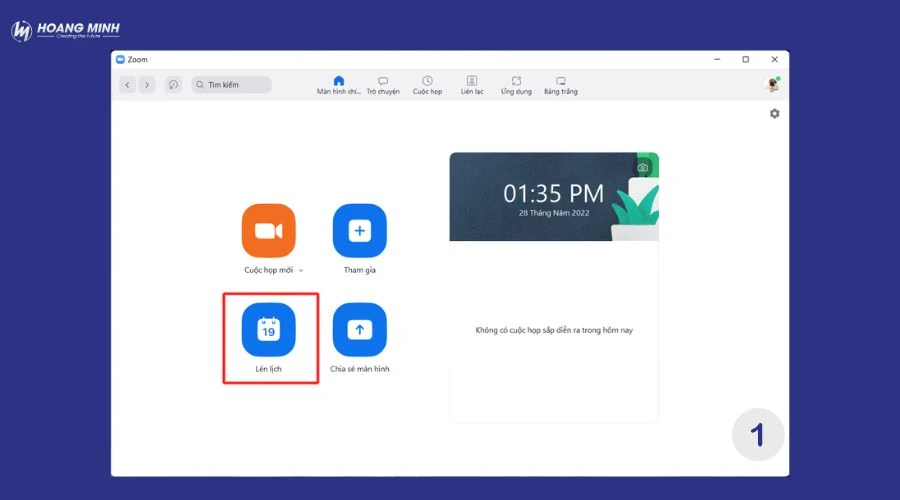The image size is (900, 500).
Task: Go to the Màn hình chính home tab
Action: point(339,85)
